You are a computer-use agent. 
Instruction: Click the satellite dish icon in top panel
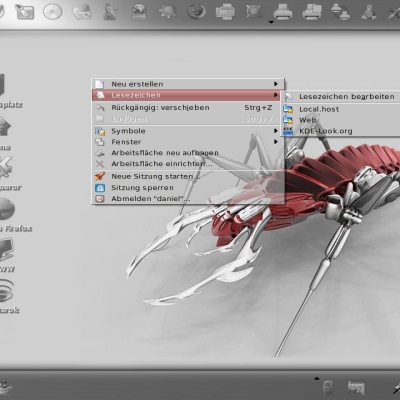[x=110, y=12]
